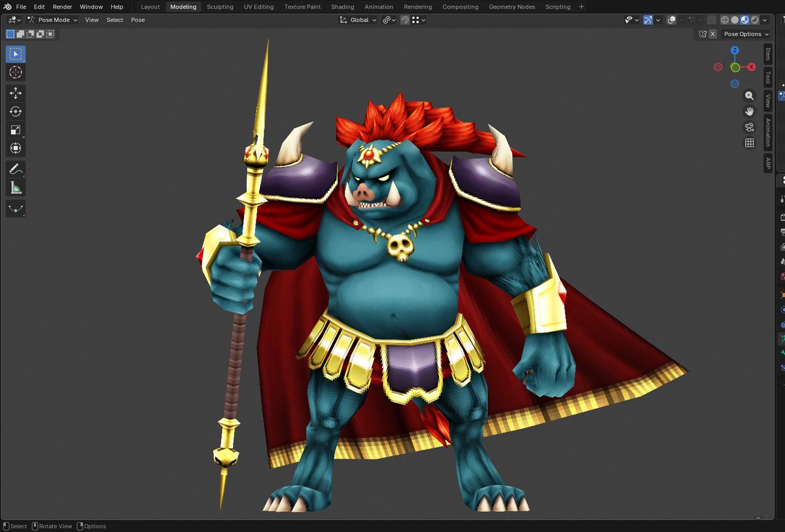Click the Blender logo menu icon
The width and height of the screenshot is (785, 532).
coord(7,7)
